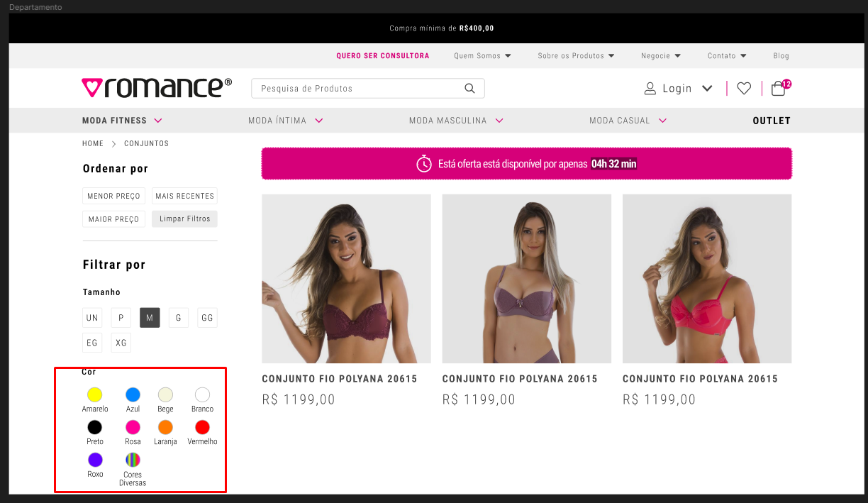This screenshot has height=503, width=868.
Task: Open the Login dropdown arrow
Action: point(707,89)
